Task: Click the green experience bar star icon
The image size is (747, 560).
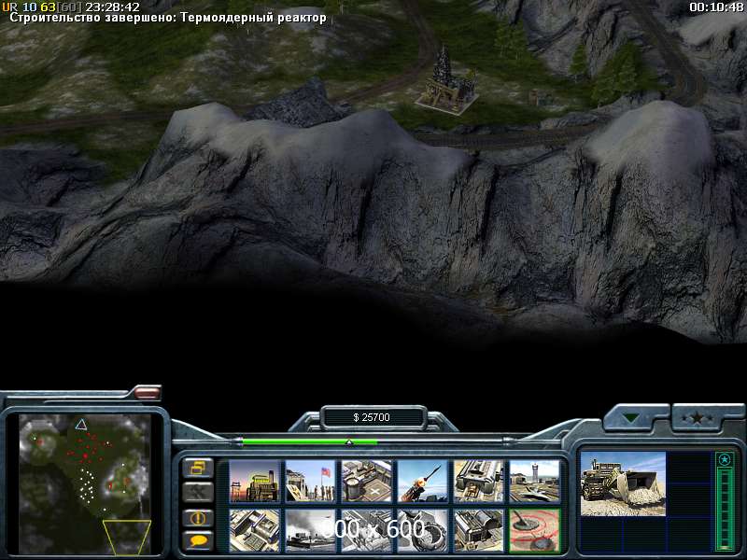Action: pos(725,460)
